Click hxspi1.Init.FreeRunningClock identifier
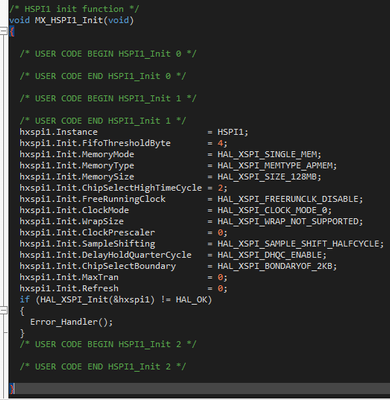This screenshot has height=400, width=390. click(x=92, y=199)
